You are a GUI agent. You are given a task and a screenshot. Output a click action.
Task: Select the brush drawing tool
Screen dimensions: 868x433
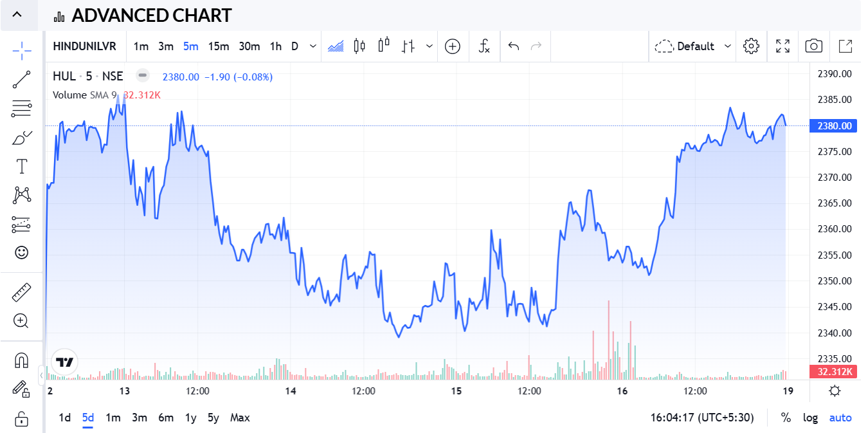pyautogui.click(x=21, y=138)
